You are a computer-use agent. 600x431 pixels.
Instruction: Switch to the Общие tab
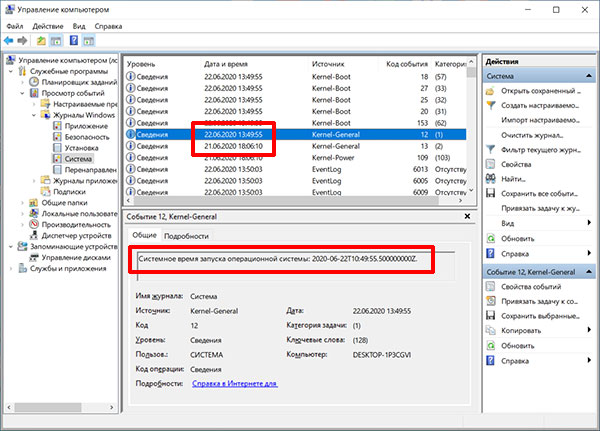click(144, 235)
